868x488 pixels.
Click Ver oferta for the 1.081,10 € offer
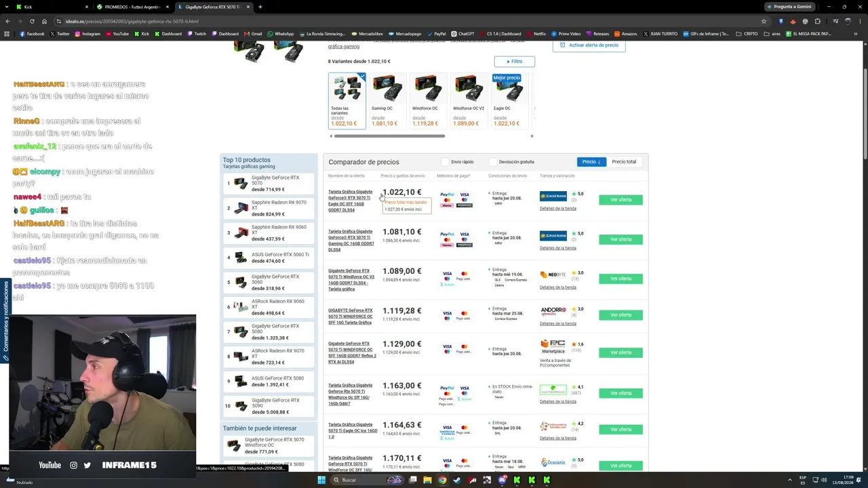coord(620,239)
